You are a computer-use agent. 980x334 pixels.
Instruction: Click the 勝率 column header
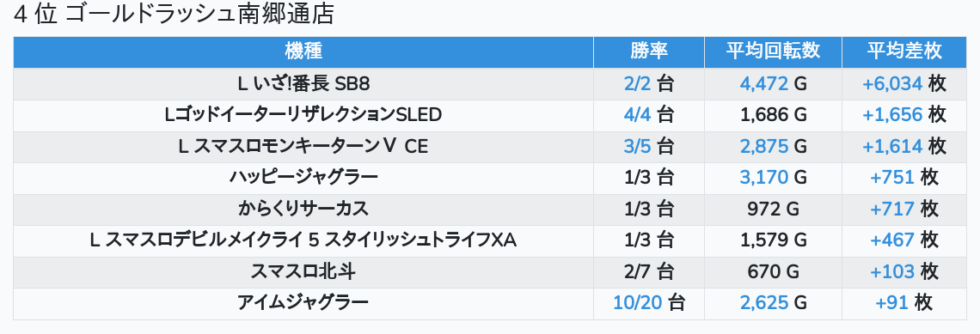649,52
